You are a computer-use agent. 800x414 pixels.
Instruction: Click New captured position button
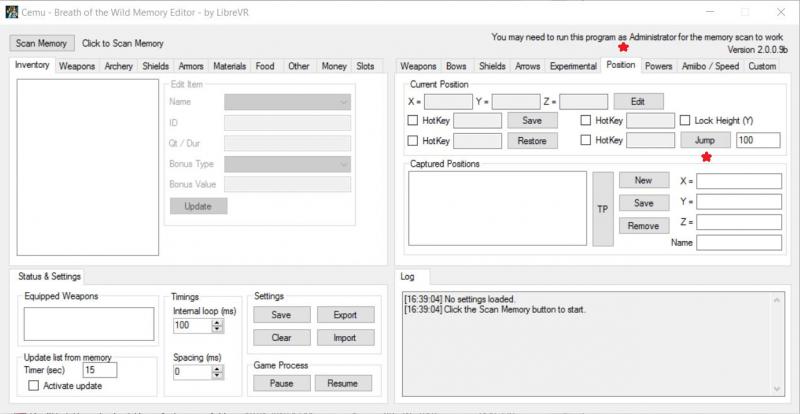(644, 180)
